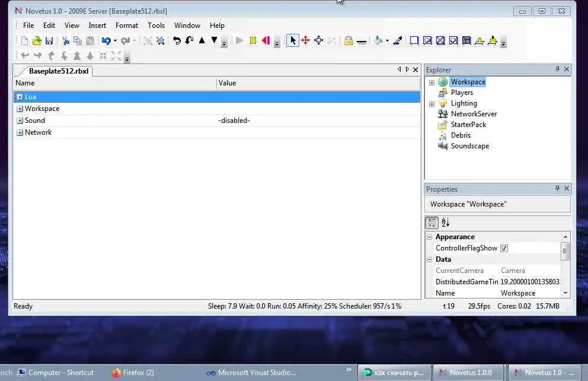This screenshot has width=588, height=381.
Task: Choose the Smooth surface tool icon
Action: point(414,40)
